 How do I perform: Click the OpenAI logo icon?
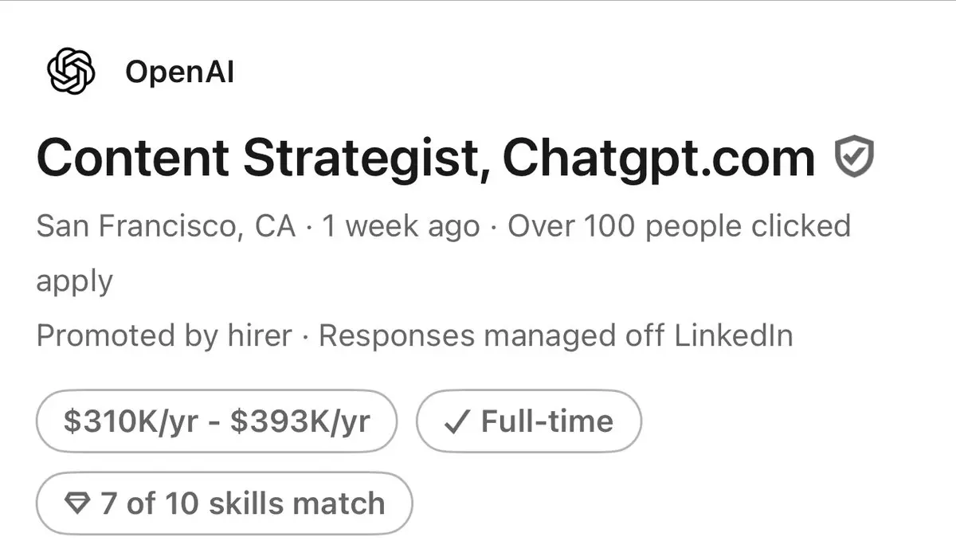pos(72,72)
